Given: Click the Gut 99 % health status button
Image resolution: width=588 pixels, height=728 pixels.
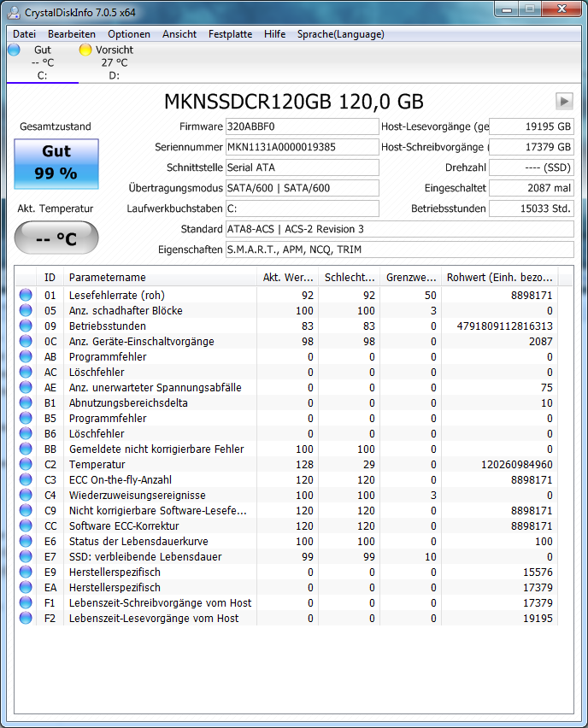Looking at the screenshot, I should 56,164.
